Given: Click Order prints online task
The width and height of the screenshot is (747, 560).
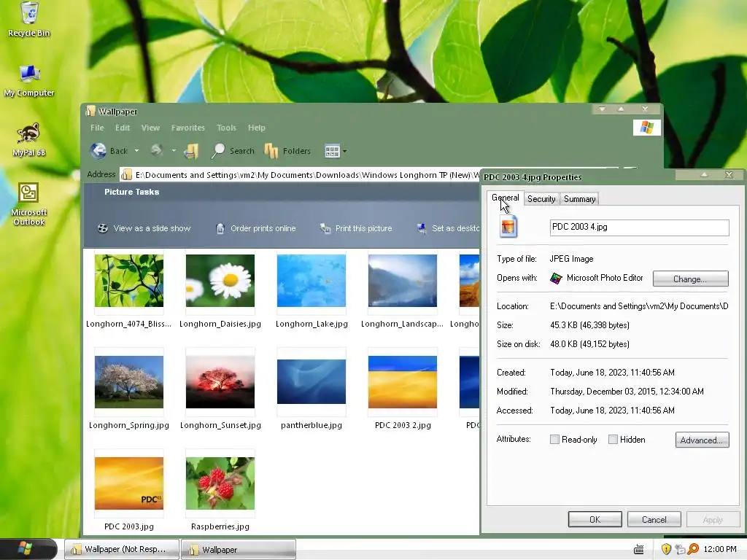Looking at the screenshot, I should tap(255, 228).
